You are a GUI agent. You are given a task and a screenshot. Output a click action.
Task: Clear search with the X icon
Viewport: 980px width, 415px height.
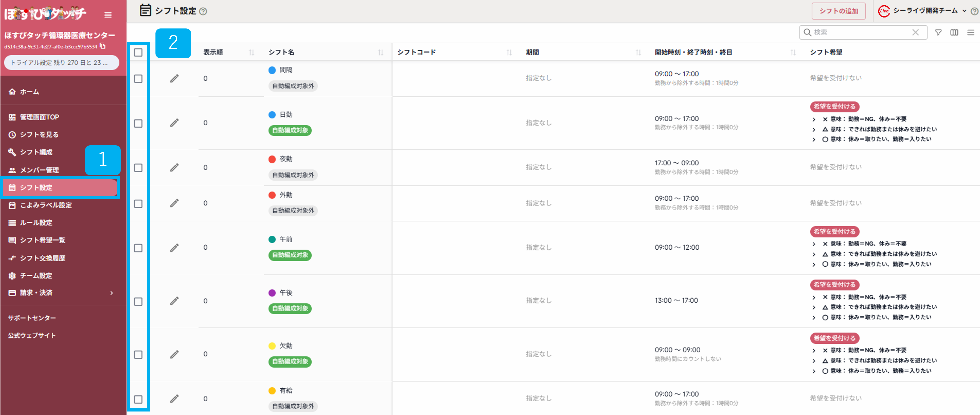pos(915,32)
